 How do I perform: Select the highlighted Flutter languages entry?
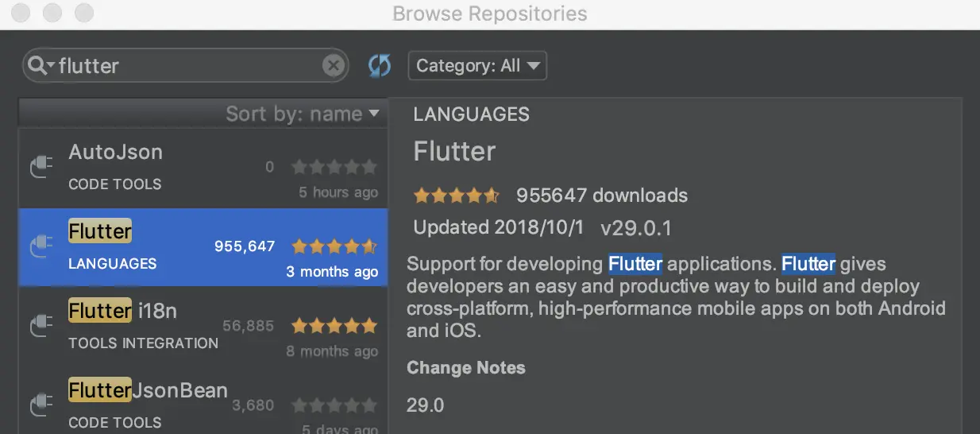tap(203, 247)
